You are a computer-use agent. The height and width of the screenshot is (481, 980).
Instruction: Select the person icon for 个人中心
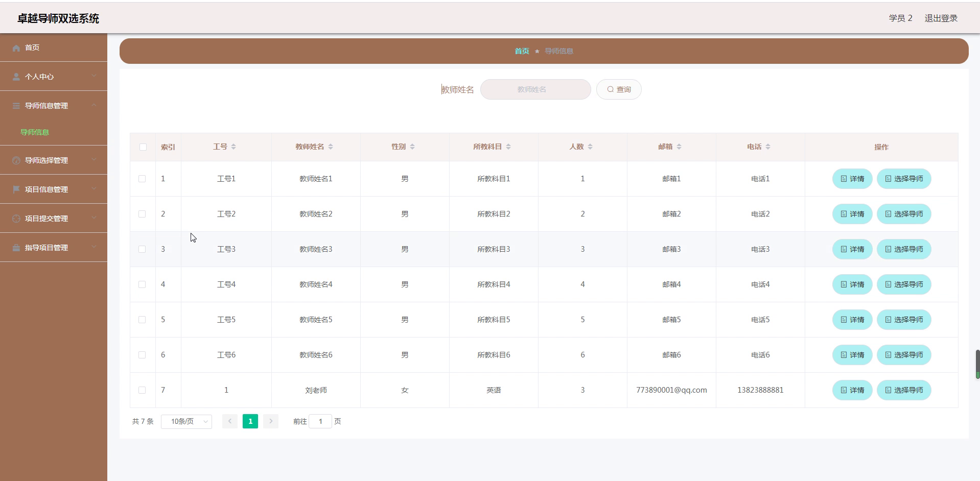[16, 77]
